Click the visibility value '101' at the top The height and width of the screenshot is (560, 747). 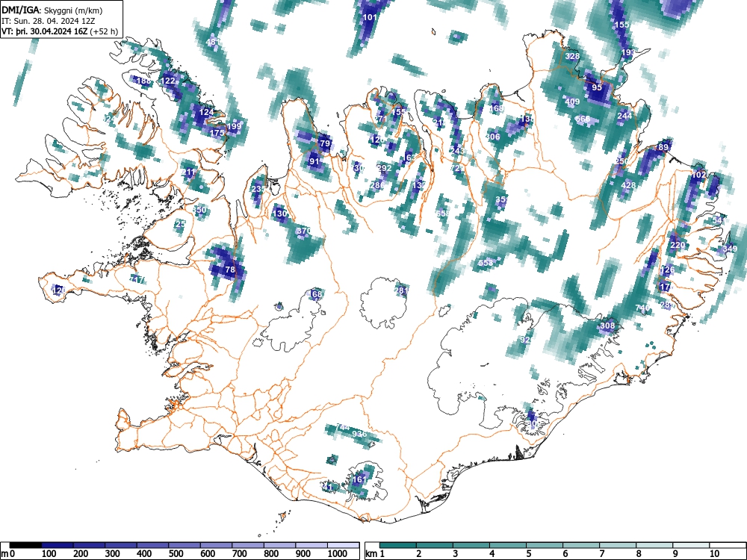pyautogui.click(x=371, y=18)
